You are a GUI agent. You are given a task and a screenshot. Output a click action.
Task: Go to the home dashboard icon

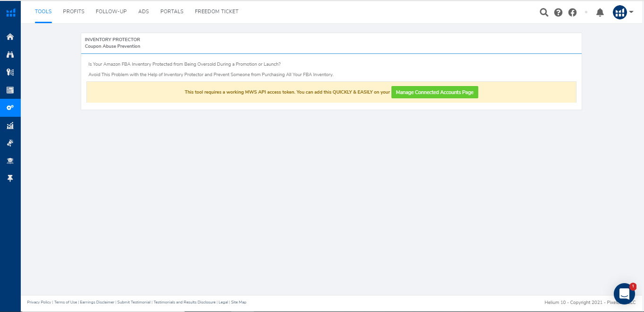[x=10, y=37]
